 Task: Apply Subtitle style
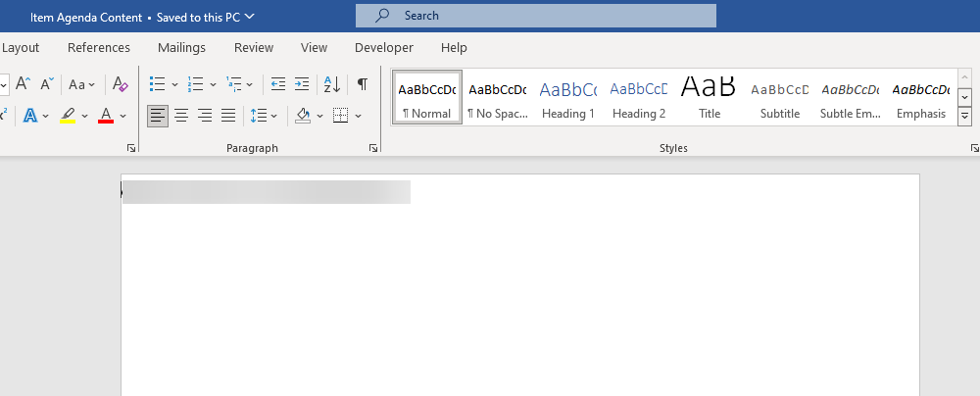(x=780, y=97)
